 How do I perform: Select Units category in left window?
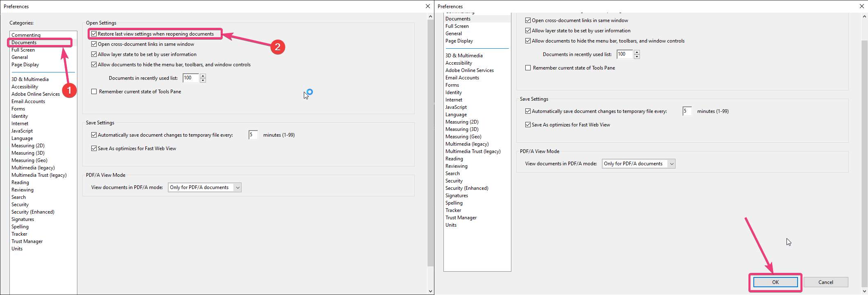(17, 249)
